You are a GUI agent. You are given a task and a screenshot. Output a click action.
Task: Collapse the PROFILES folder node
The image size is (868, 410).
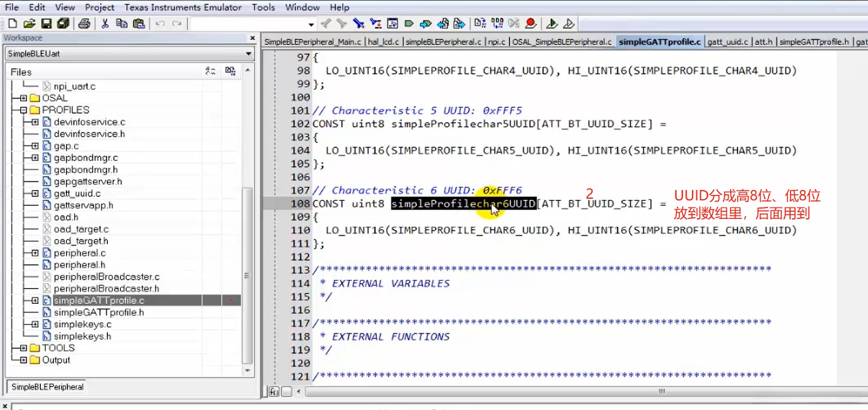[23, 110]
